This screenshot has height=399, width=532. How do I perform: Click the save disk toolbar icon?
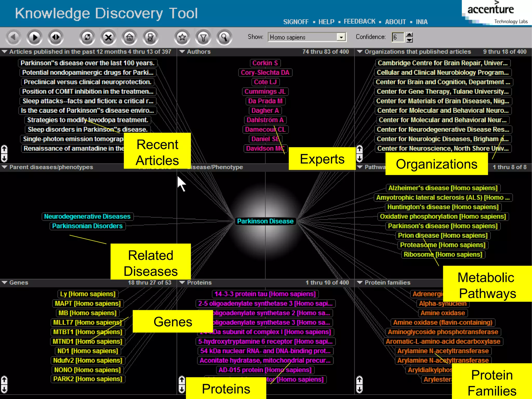pos(150,37)
